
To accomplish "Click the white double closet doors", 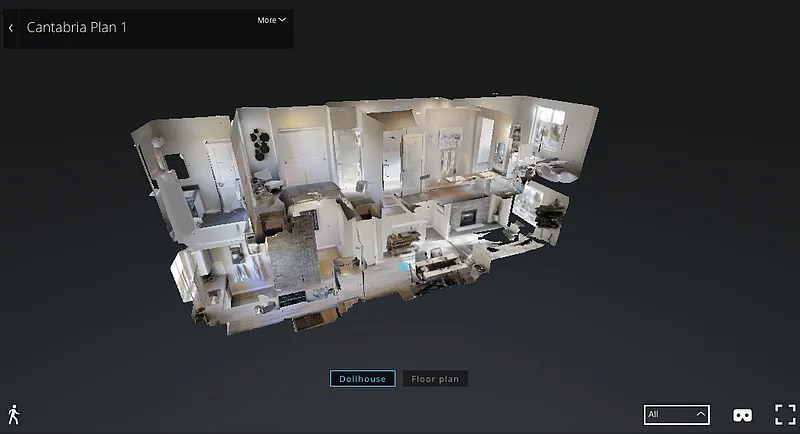I will pos(301,155).
